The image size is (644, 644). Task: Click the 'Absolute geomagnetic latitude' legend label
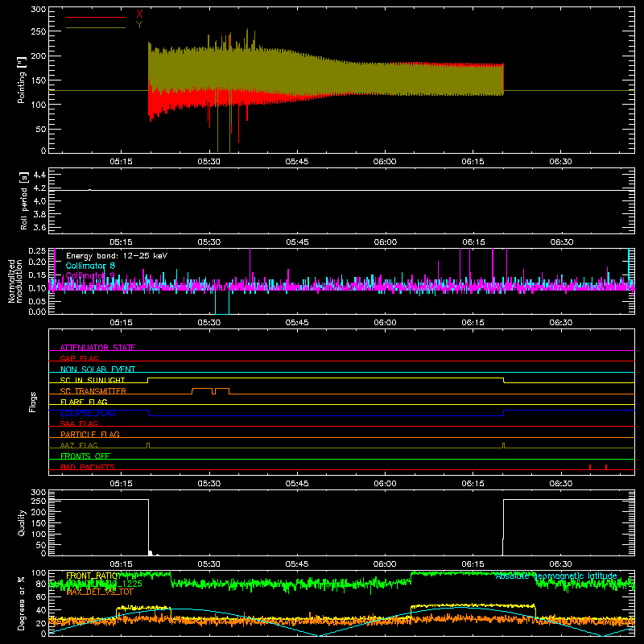point(556,576)
